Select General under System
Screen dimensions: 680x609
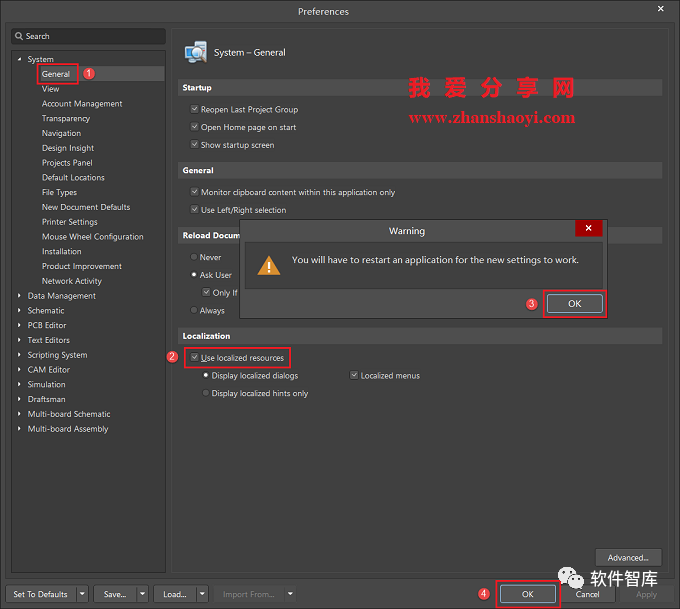(56, 74)
